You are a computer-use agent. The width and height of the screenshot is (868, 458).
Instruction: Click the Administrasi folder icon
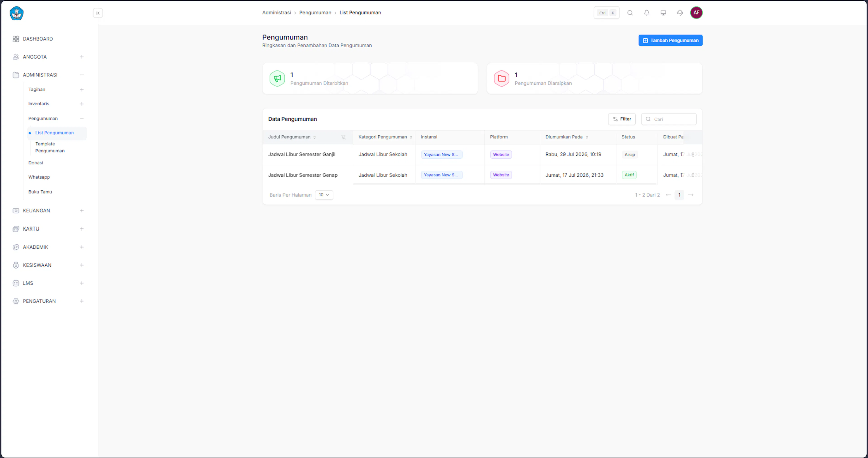[16, 75]
